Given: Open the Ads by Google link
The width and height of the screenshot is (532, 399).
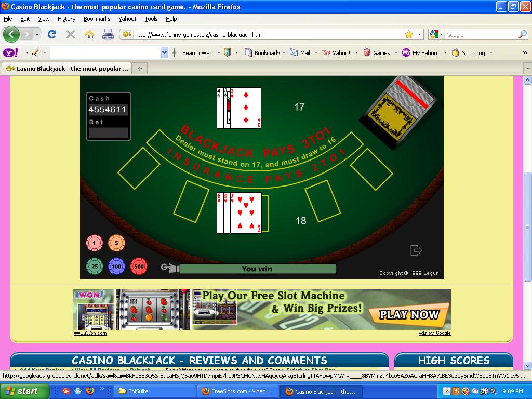Looking at the screenshot, I should point(434,333).
